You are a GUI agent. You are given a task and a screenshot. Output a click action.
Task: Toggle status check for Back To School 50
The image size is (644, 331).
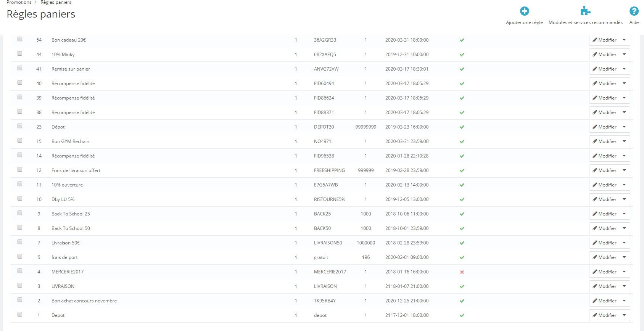[x=462, y=228]
